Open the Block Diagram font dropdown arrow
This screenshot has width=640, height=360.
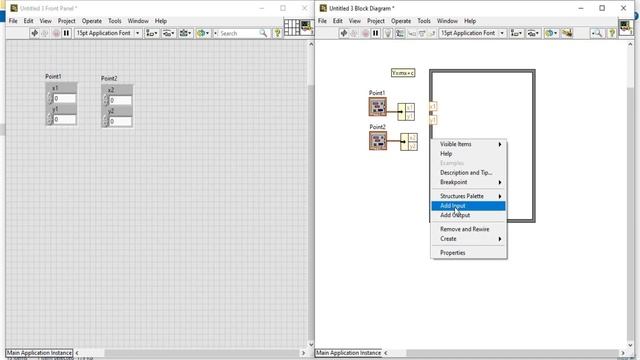coord(502,33)
